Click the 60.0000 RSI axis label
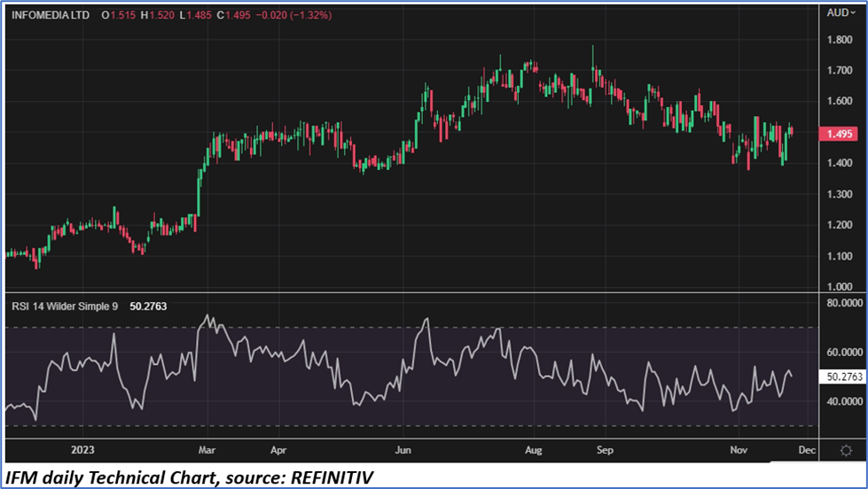Viewport: 868px width, 489px height. pyautogui.click(x=844, y=353)
